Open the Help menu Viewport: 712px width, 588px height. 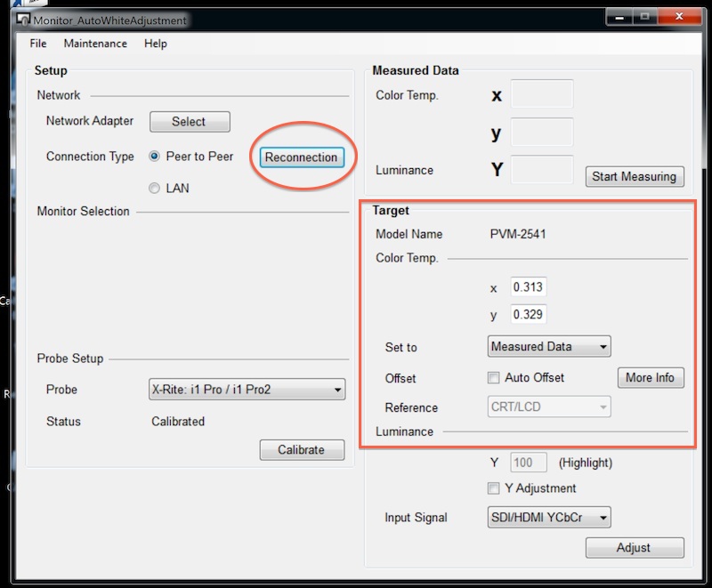[x=156, y=44]
